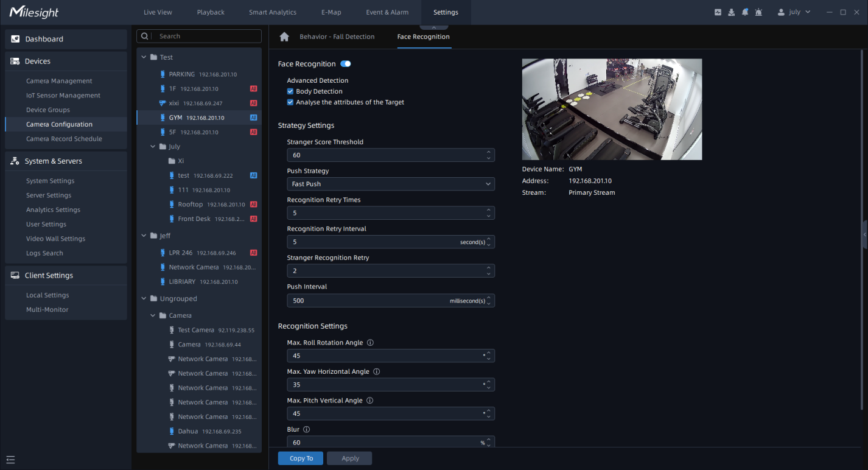Screen dimensions: 868x470
Task: Uncheck the Body Detection checkbox
Action: click(290, 91)
